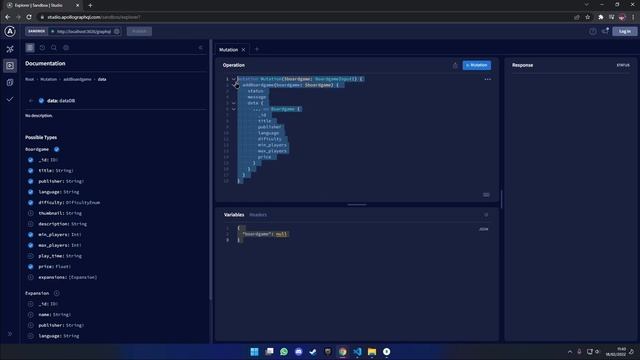Click addBoardgame in the documentation breadcrumb
Image resolution: width=640 pixels, height=360 pixels.
point(77,79)
